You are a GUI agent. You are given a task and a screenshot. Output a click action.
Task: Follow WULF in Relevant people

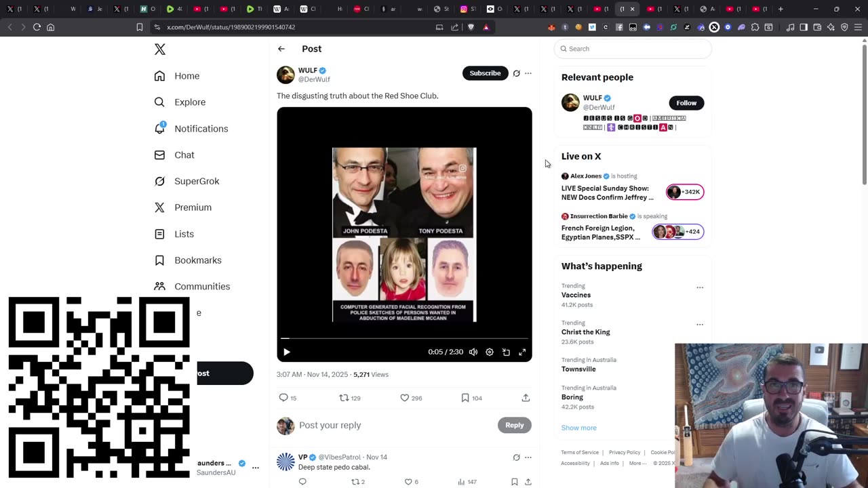686,103
